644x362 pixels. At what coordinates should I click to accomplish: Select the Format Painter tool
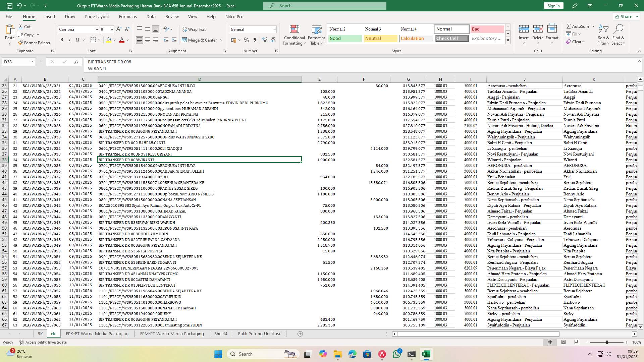pyautogui.click(x=35, y=43)
